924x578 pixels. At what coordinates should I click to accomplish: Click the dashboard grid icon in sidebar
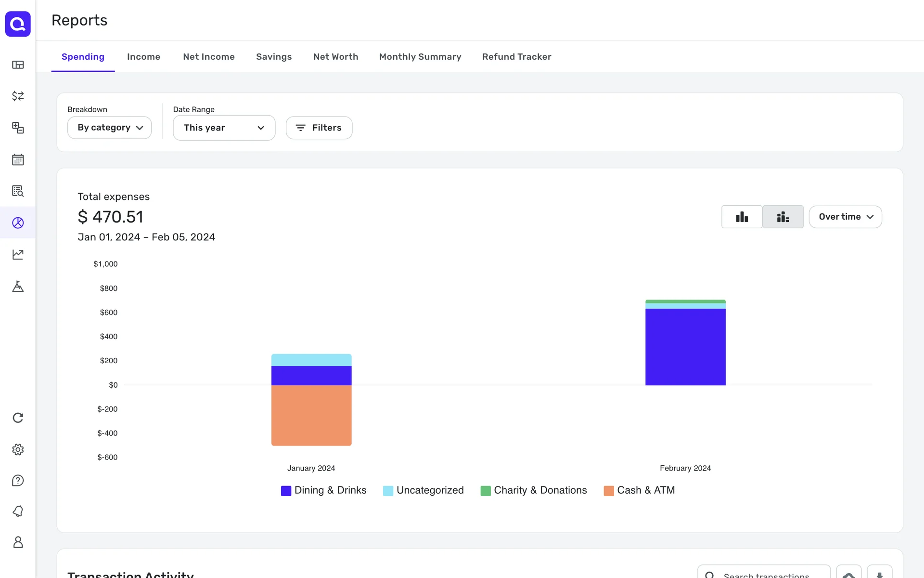18,65
